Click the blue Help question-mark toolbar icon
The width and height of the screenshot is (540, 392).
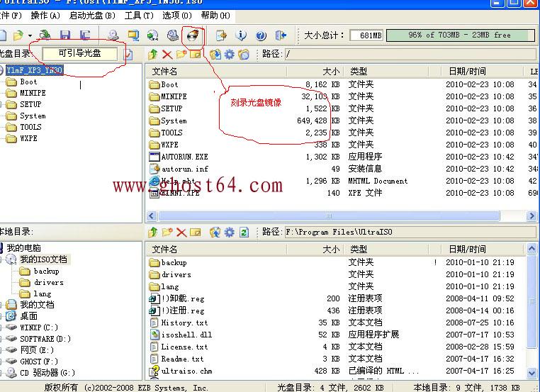pyautogui.click(x=261, y=35)
